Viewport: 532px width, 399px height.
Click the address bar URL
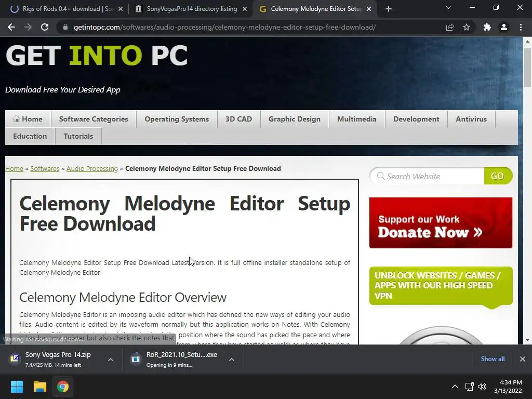(224, 27)
